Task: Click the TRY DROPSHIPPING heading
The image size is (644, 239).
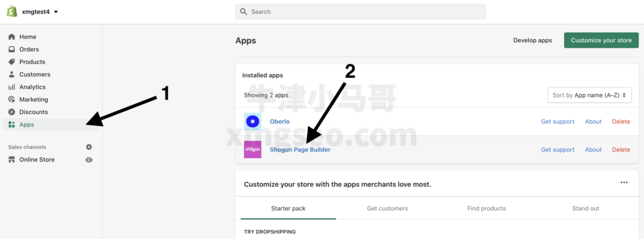Action: [270, 232]
